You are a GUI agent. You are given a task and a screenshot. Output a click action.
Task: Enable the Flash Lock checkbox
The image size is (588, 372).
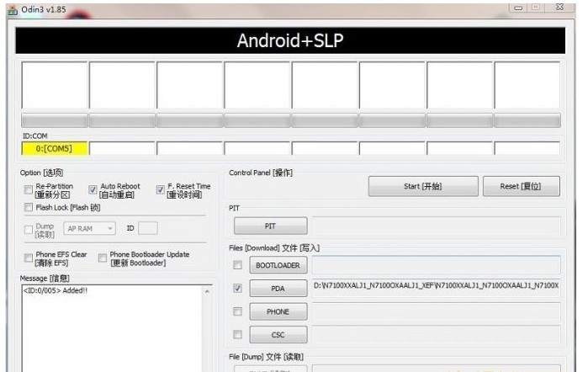point(28,207)
